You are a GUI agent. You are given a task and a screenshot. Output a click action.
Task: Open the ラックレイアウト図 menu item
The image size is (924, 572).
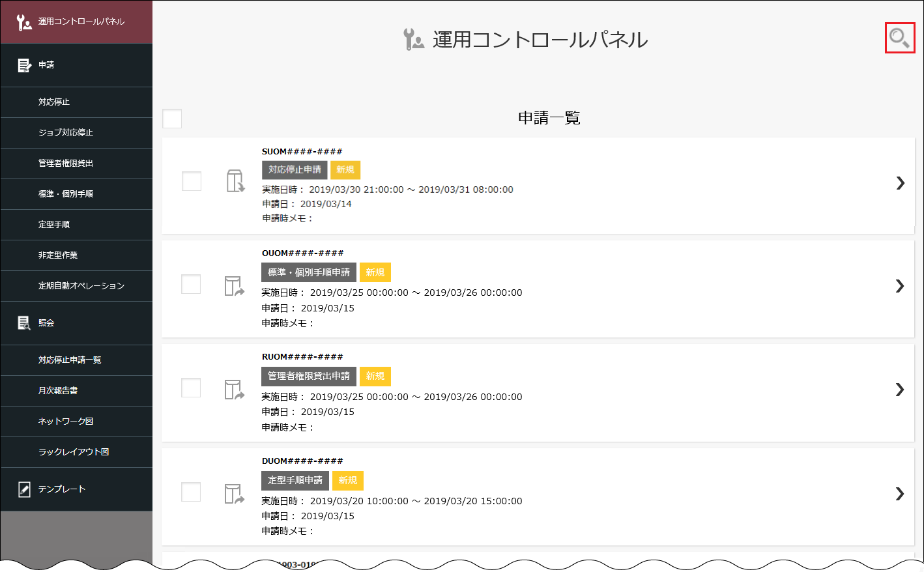[76, 452]
